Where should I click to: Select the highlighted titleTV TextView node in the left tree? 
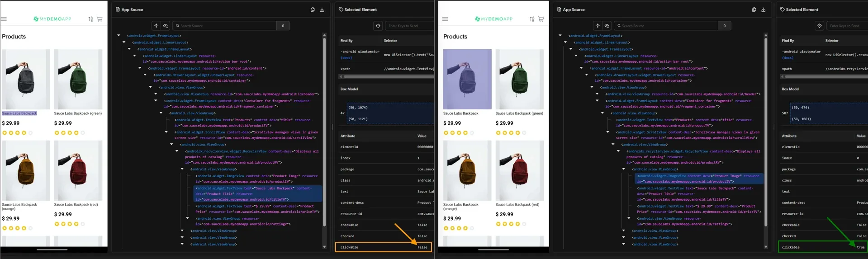click(x=258, y=193)
